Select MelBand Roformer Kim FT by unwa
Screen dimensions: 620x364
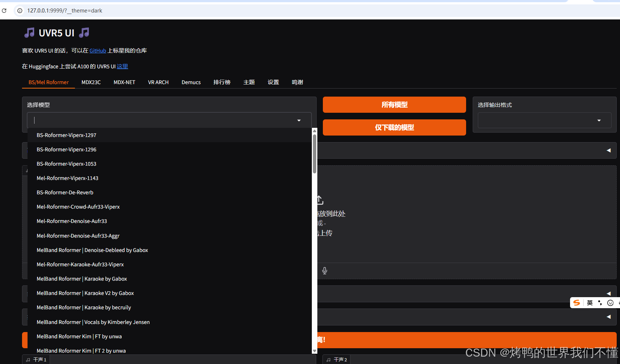click(170, 336)
